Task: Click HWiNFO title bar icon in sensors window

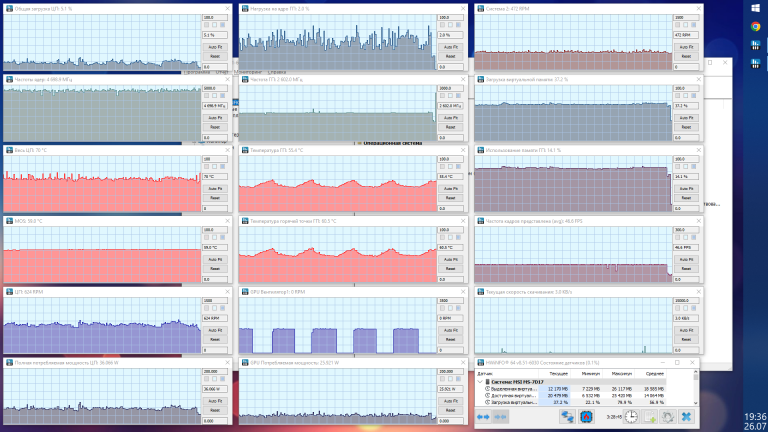Action: coord(480,363)
